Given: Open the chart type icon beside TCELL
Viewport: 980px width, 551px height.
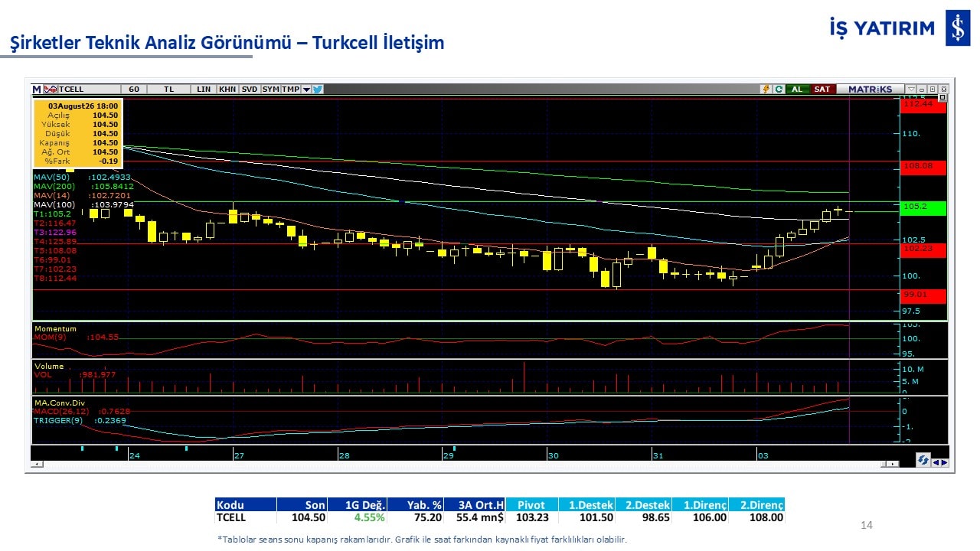Looking at the screenshot, I should pos(51,89).
